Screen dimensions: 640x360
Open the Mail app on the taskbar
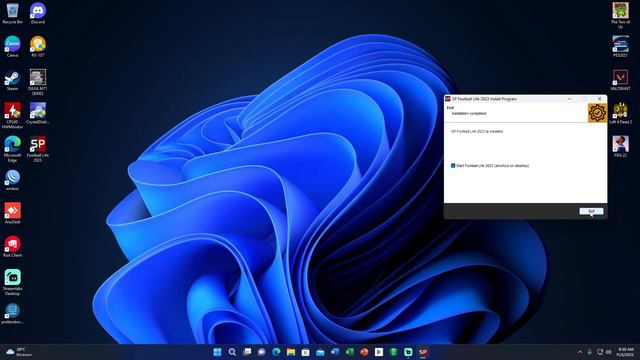coord(320,352)
